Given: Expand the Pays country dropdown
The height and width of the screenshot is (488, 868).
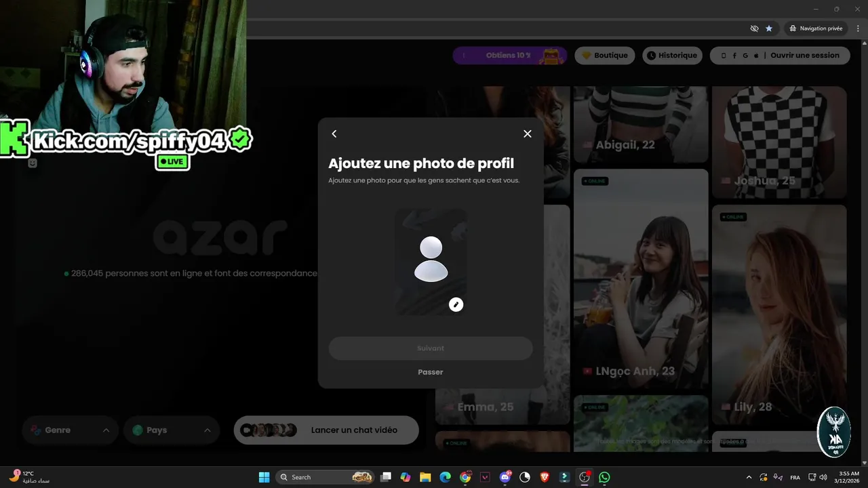Looking at the screenshot, I should pos(172,430).
